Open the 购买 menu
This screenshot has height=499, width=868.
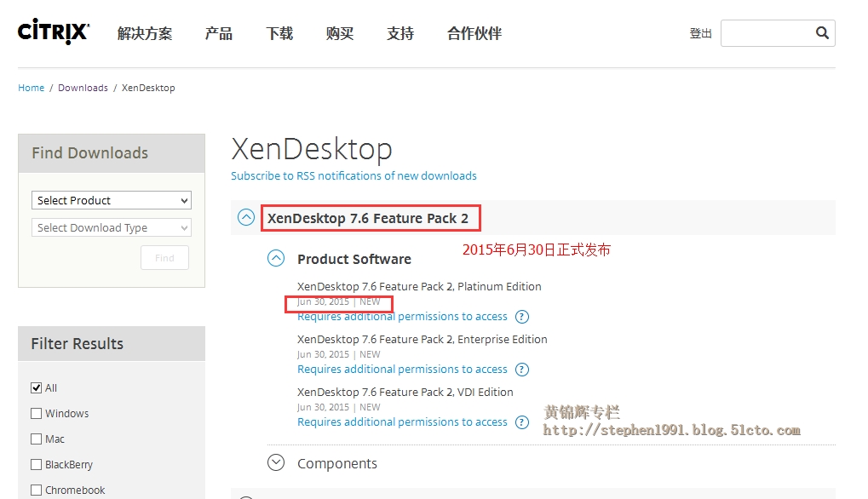(x=340, y=34)
